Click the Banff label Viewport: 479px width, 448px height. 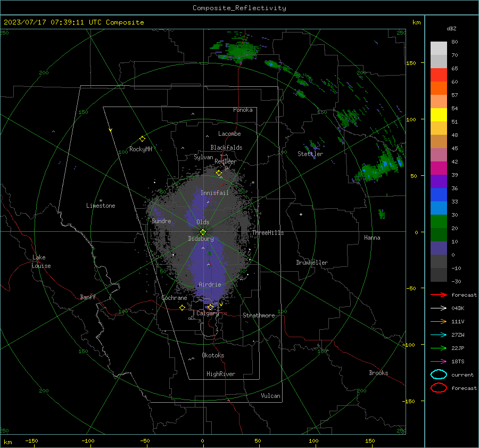(88, 297)
